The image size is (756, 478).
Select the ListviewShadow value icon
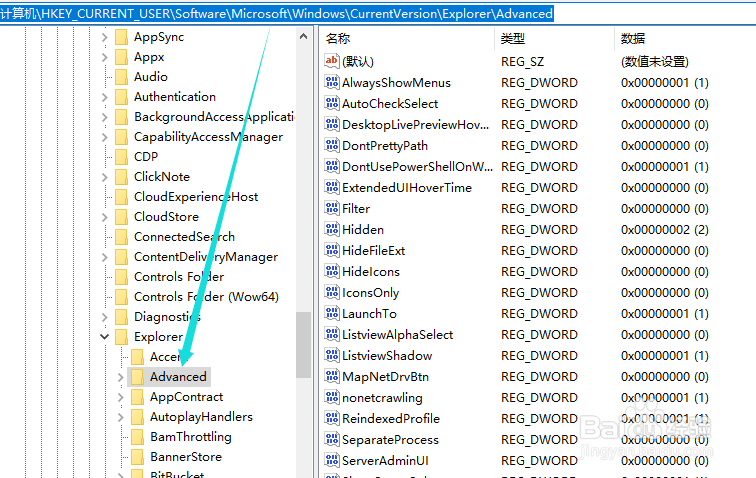point(332,355)
